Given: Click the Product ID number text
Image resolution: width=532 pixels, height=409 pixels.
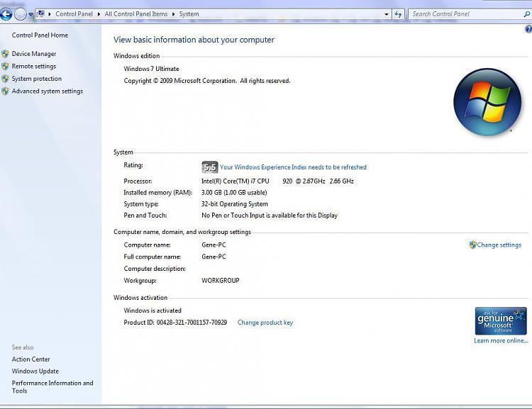Looking at the screenshot, I should [x=192, y=323].
